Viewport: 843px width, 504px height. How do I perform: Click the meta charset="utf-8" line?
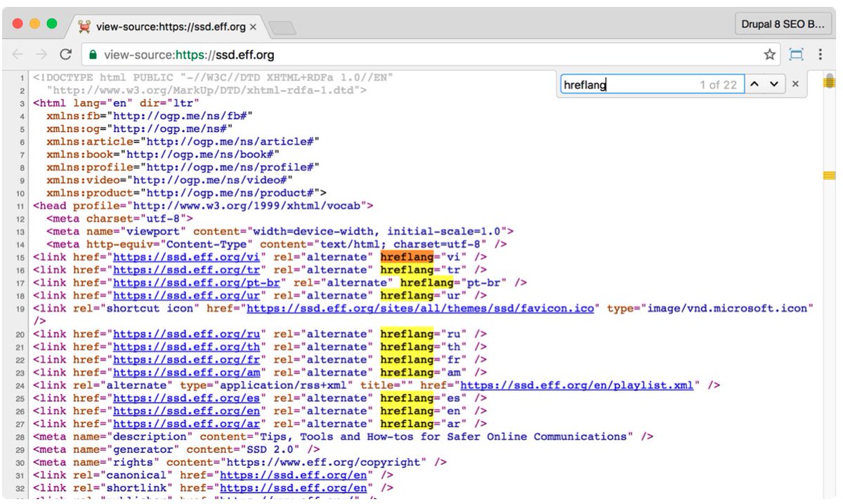pos(119,218)
